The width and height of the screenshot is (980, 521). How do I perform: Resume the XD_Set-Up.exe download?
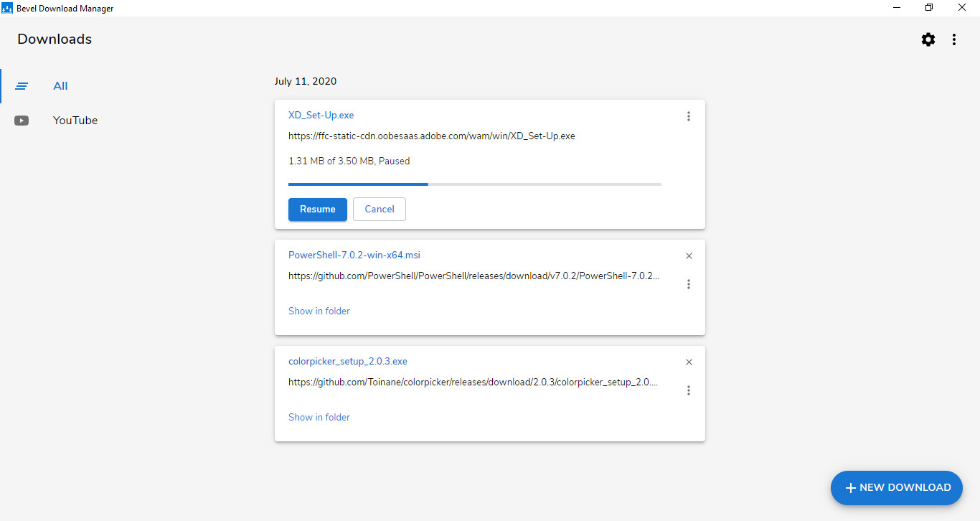[318, 210]
